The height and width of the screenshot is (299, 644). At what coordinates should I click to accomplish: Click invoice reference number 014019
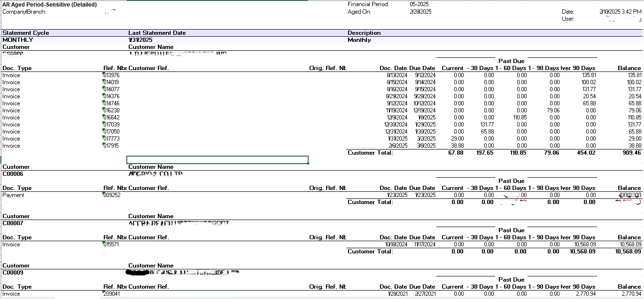tap(111, 82)
